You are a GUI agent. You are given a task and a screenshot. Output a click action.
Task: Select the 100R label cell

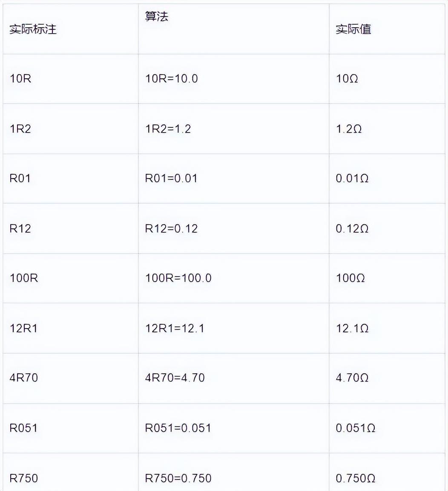pos(24,278)
